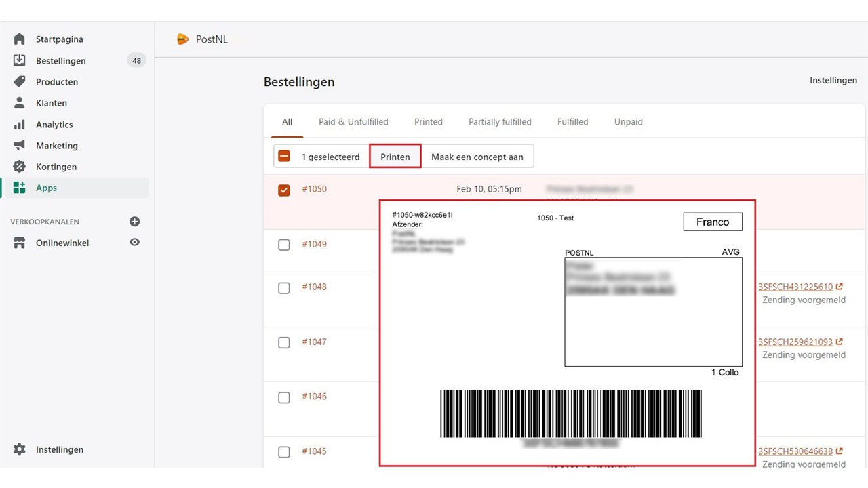
Task: Open Producten in the sidebar
Action: (x=57, y=81)
